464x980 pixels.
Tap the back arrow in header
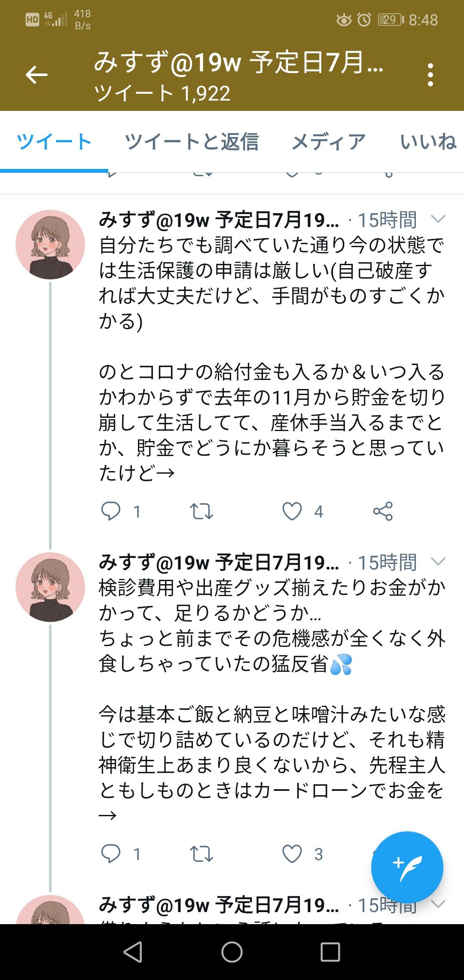37,75
